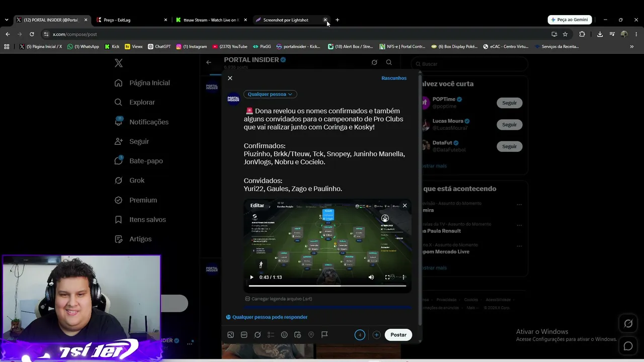Click the address bar URL
This screenshot has height=362, width=644.
tap(75, 34)
